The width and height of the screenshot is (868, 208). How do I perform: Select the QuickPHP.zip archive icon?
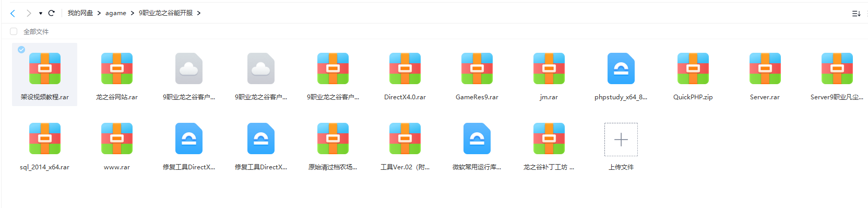click(x=693, y=68)
